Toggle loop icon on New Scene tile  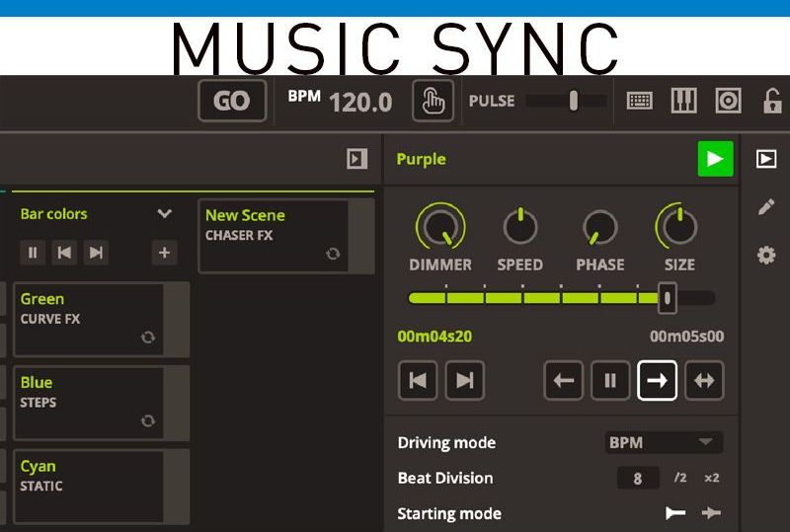coord(333,254)
